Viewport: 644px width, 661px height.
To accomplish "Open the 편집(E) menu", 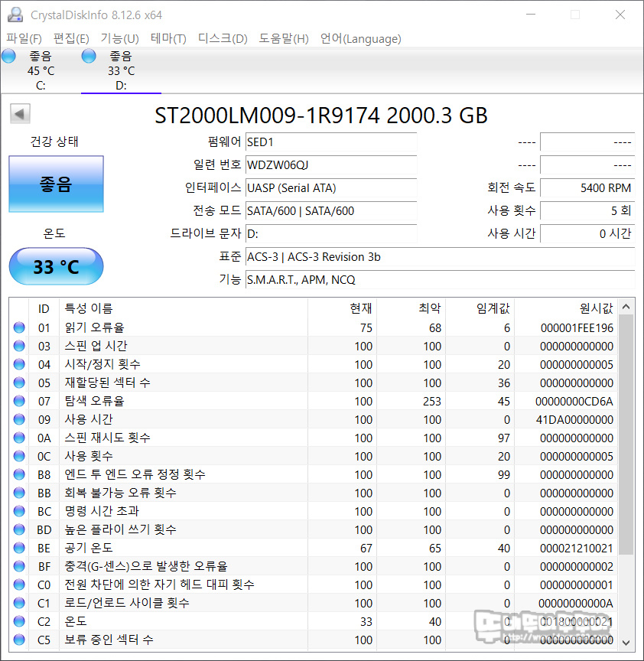I will (71, 39).
